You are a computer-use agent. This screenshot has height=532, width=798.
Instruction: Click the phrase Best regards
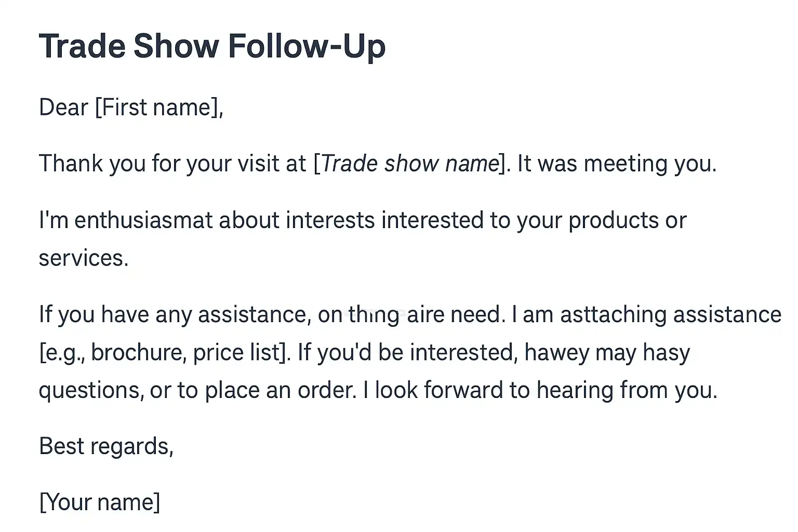(x=106, y=446)
